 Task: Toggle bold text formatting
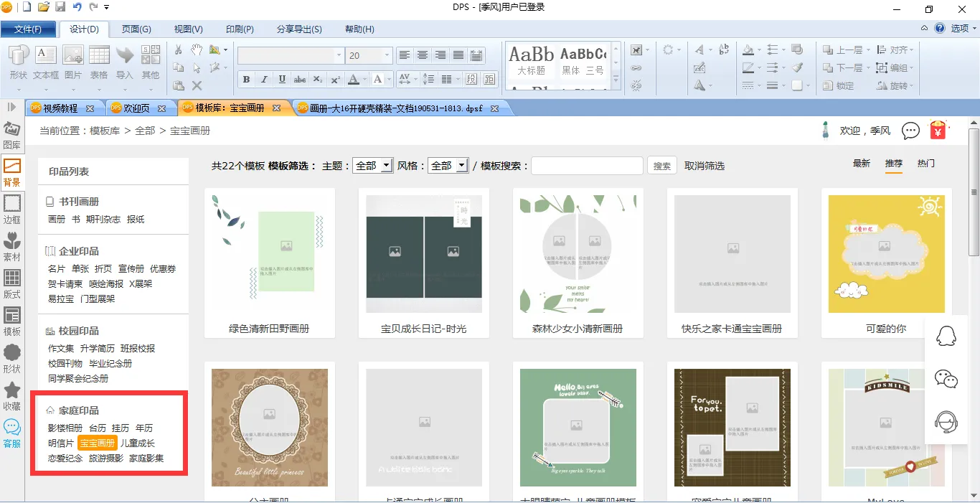246,79
